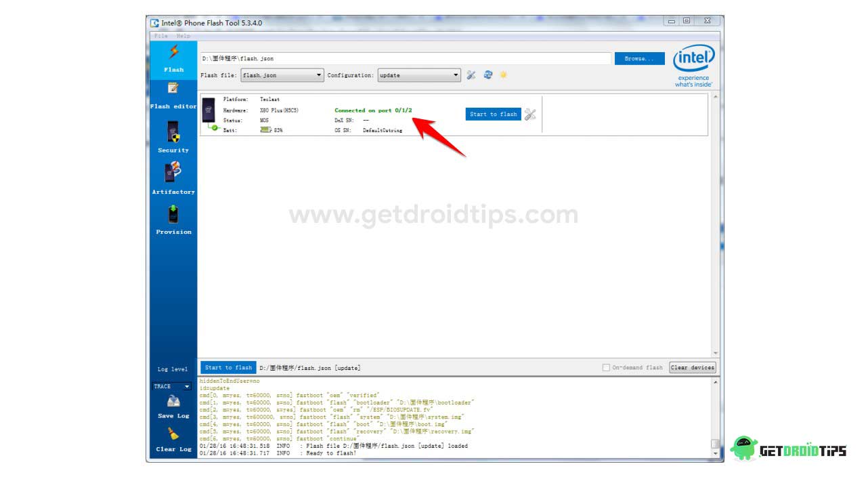Maximize the Phone Flash Tool window
Viewport: 868px width, 479px height.
(x=687, y=21)
